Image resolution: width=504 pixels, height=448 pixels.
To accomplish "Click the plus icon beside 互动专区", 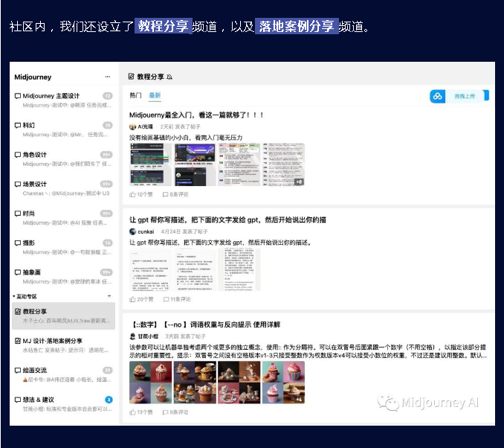I will (109, 296).
